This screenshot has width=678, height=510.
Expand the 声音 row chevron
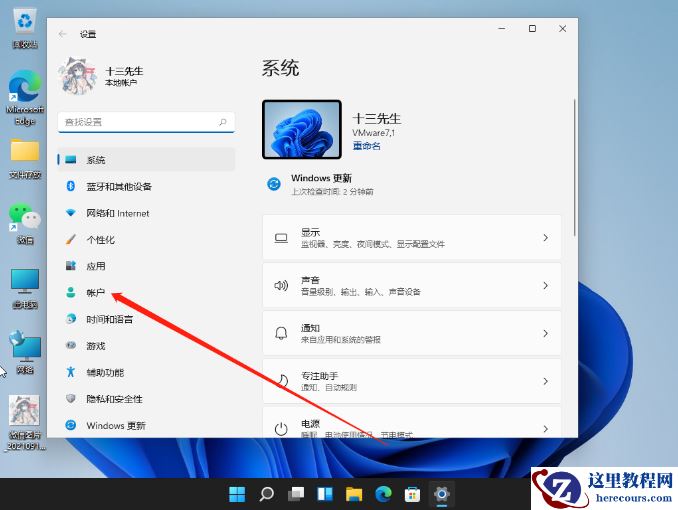pyautogui.click(x=545, y=285)
